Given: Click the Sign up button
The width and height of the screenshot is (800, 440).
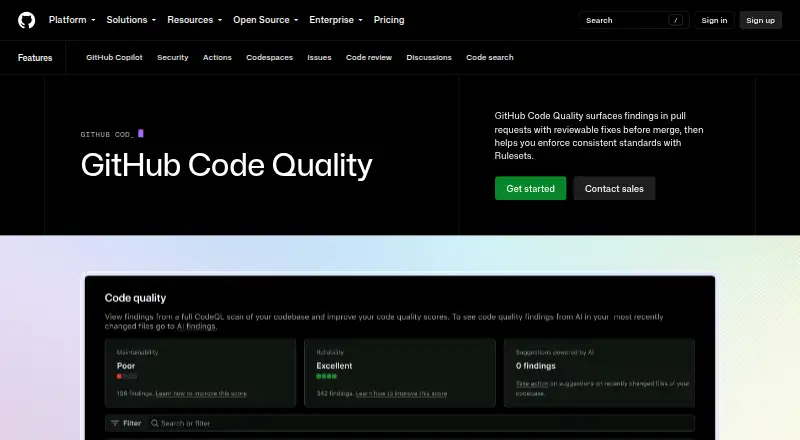Looking at the screenshot, I should (760, 20).
